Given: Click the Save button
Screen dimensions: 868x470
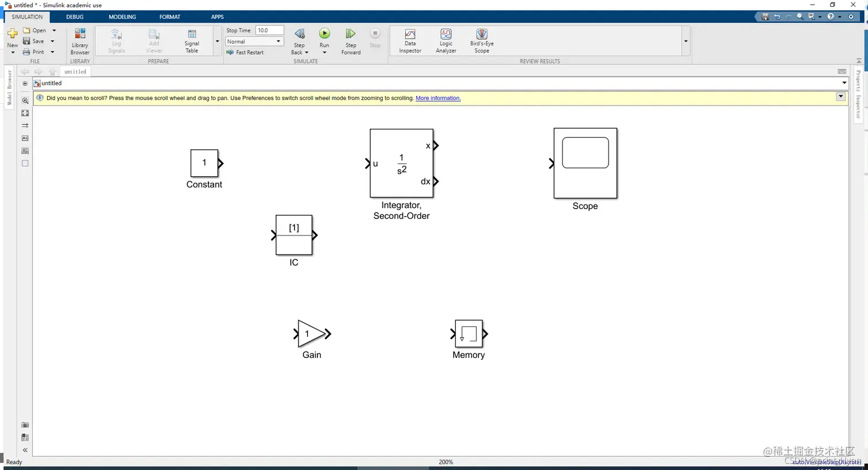Looking at the screenshot, I should click(x=33, y=41).
